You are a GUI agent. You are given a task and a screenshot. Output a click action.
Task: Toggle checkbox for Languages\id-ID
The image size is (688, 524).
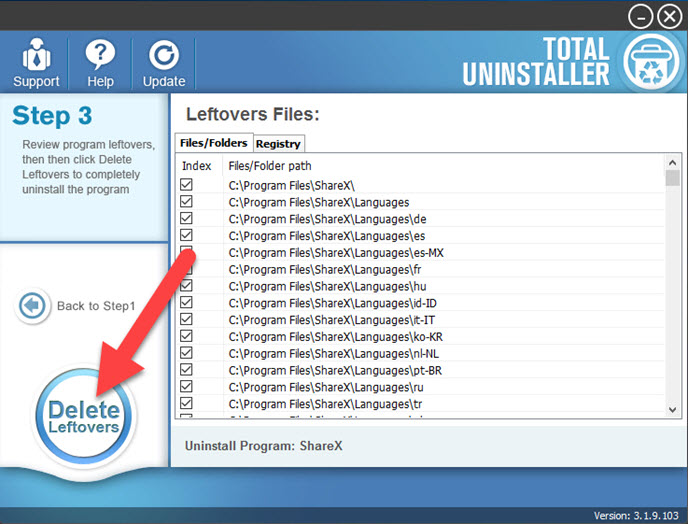point(186,302)
